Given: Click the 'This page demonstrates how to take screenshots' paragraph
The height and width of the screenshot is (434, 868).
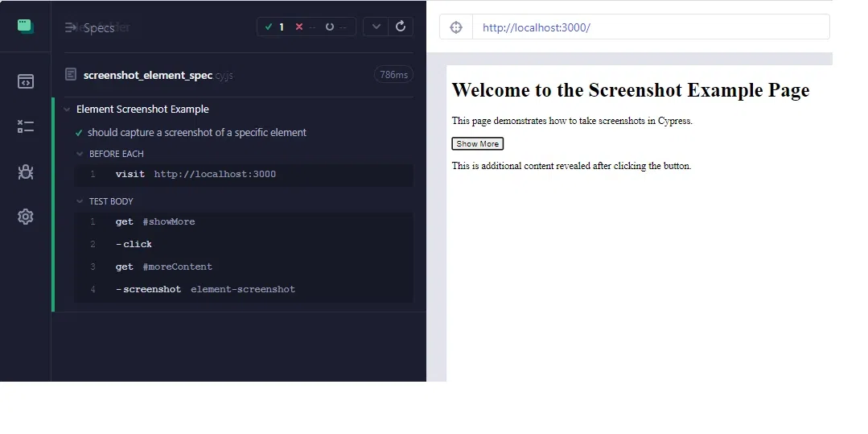Looking at the screenshot, I should [572, 121].
